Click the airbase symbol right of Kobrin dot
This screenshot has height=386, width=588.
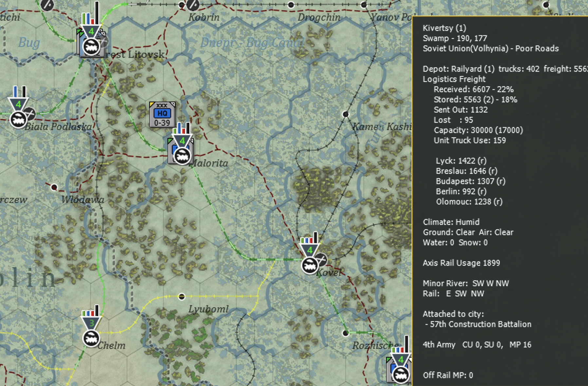pyautogui.click(x=193, y=5)
